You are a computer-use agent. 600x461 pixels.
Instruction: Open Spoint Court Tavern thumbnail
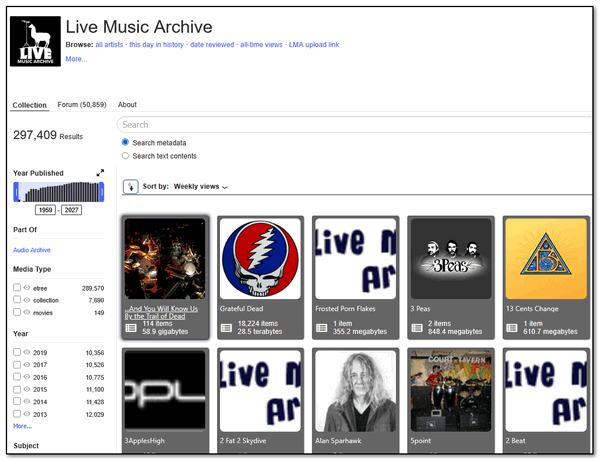coord(451,391)
